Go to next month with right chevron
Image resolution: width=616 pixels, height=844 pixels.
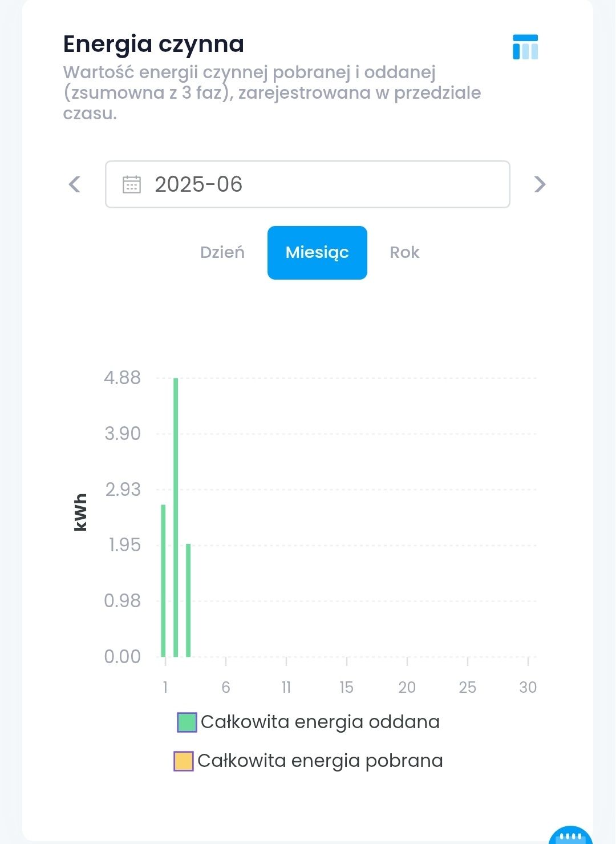click(540, 184)
